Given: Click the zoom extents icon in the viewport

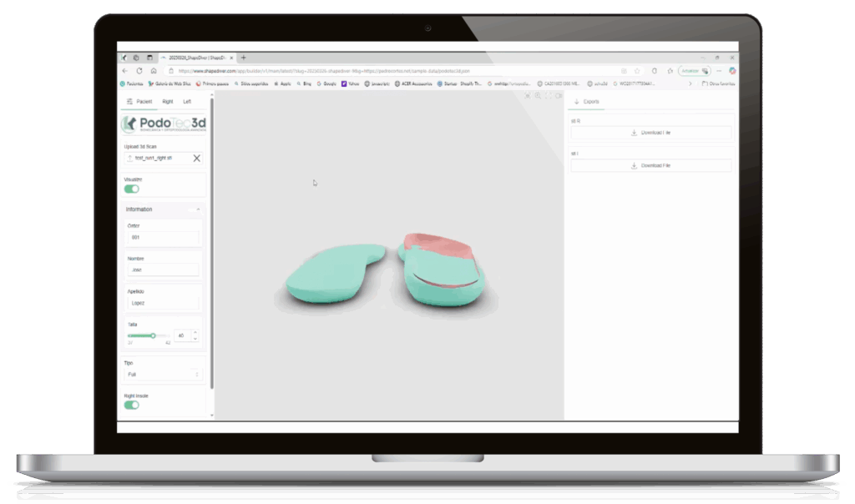Looking at the screenshot, I should [x=528, y=96].
